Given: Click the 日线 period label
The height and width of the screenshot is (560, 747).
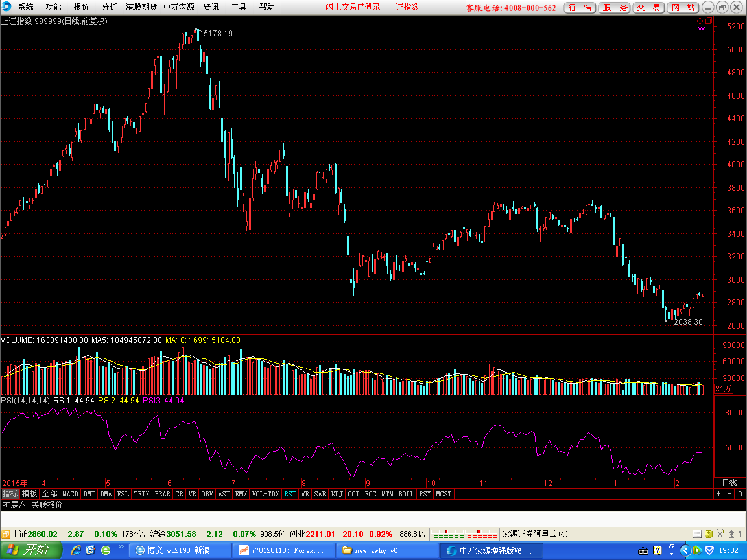Looking at the screenshot, I should tap(730, 482).
